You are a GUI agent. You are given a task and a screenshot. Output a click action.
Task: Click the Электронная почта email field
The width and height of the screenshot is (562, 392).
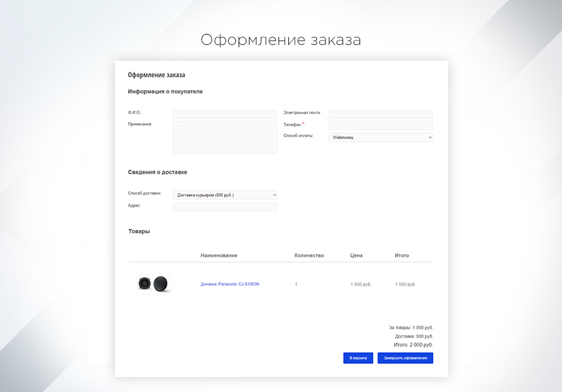coord(380,113)
